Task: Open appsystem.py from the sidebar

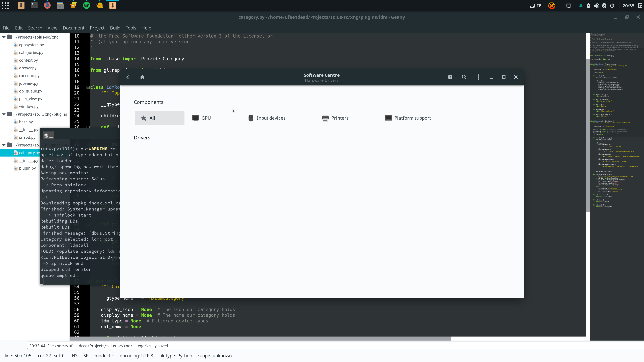Action: 31,45
